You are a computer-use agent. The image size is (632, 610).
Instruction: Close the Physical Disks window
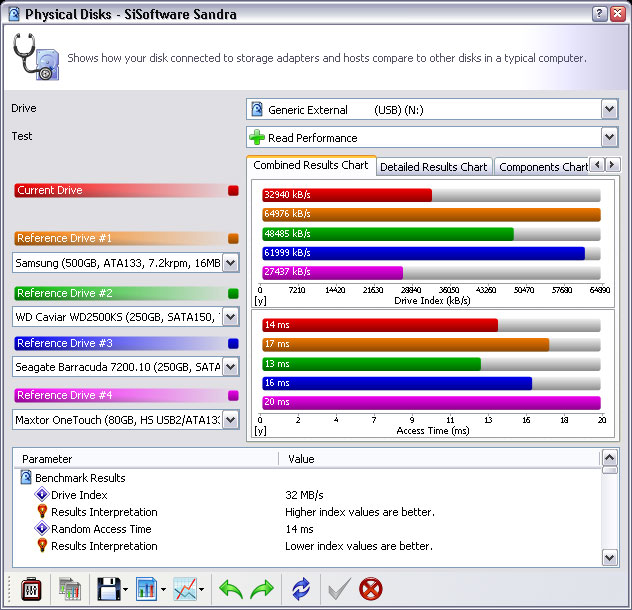point(617,14)
